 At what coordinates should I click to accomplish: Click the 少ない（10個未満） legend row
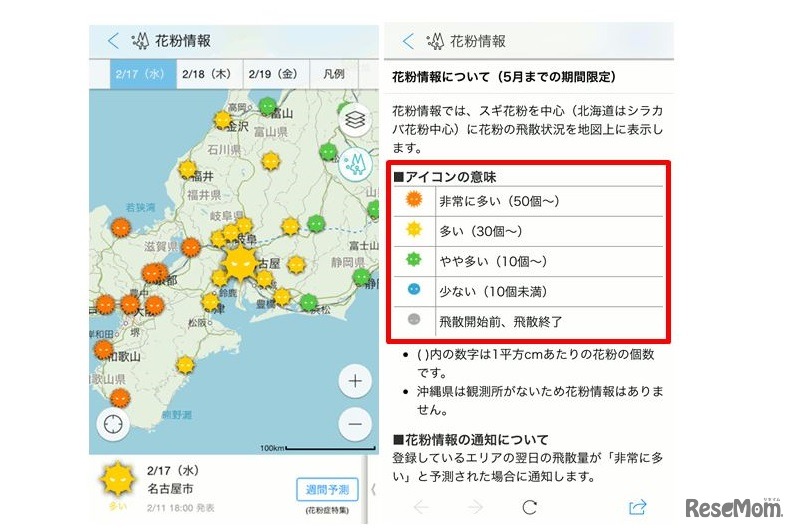[528, 291]
